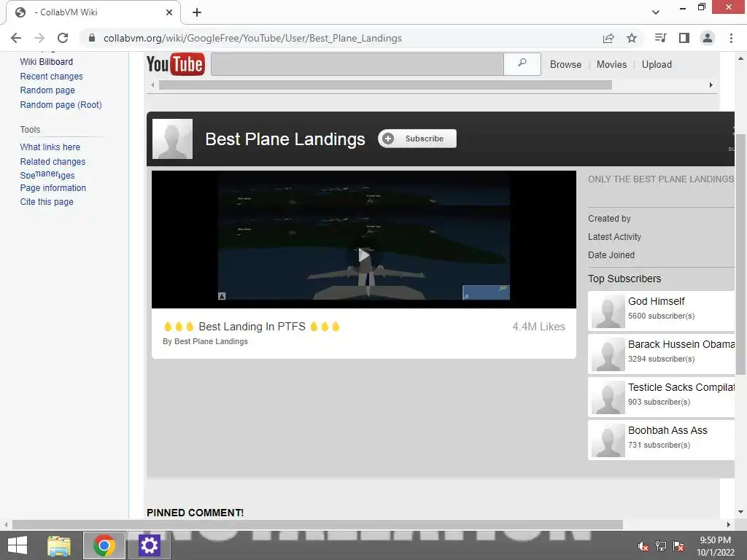747x560 pixels.
Task: Click the address bar URL
Action: coord(252,38)
